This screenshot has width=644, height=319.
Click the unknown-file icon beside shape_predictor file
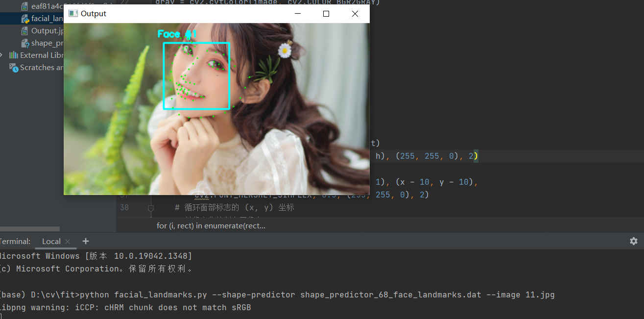pos(25,43)
